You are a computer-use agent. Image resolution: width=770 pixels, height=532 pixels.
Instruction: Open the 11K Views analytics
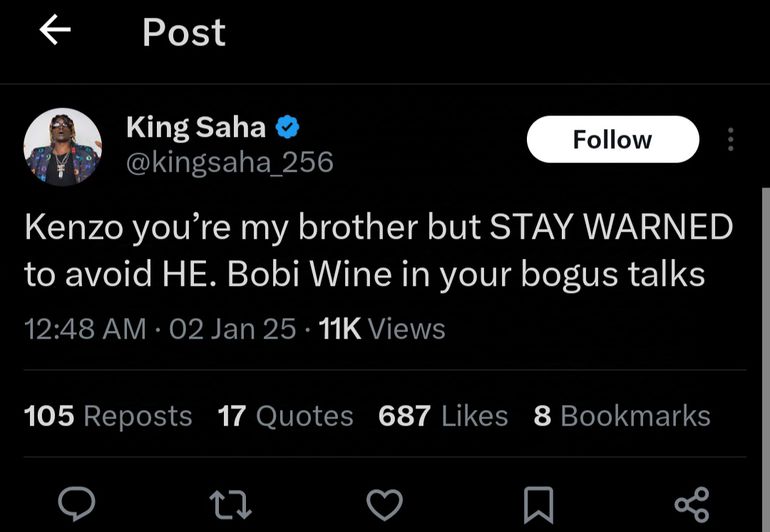381,329
